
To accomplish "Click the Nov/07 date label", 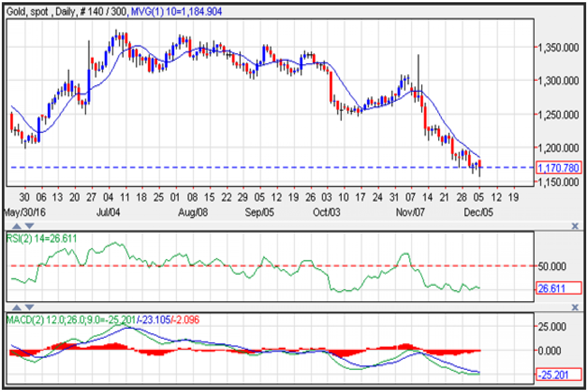I will (410, 212).
